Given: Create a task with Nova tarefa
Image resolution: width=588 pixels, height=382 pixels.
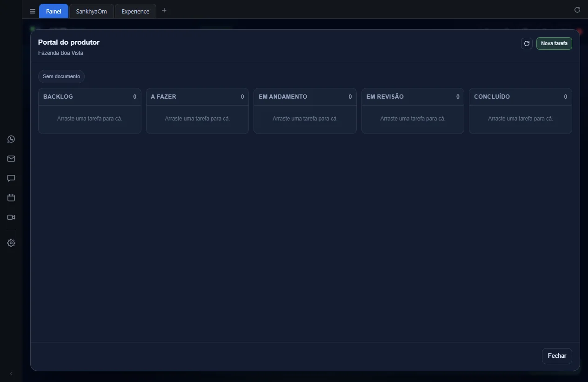Looking at the screenshot, I should pos(554,43).
